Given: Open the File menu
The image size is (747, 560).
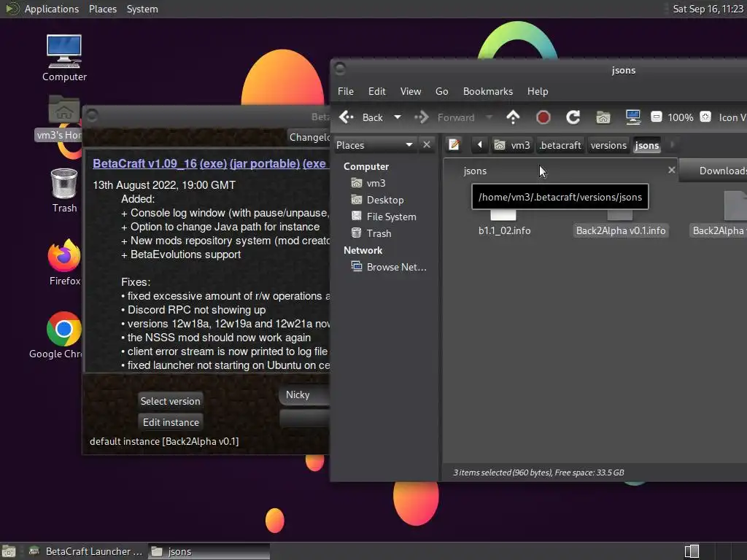Looking at the screenshot, I should pyautogui.click(x=345, y=91).
